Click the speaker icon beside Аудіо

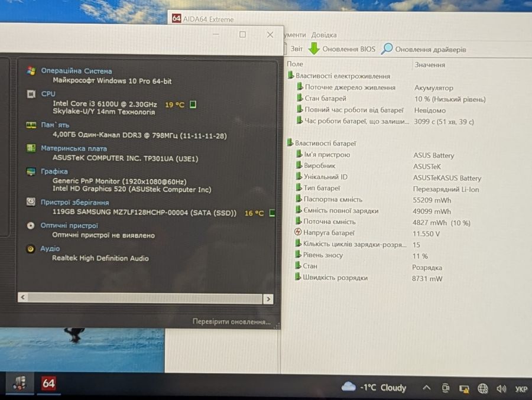pos(31,249)
